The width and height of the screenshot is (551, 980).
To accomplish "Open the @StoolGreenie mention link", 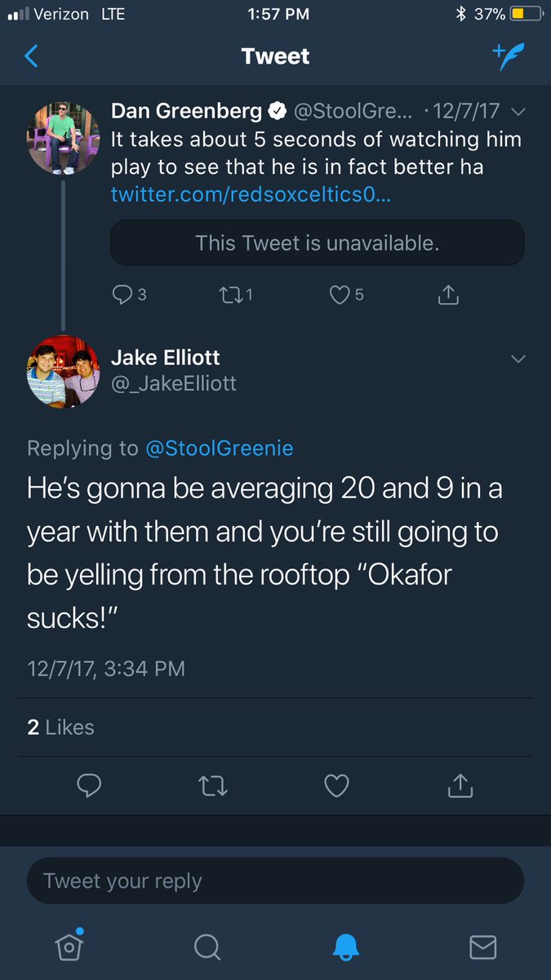I will tap(219, 448).
